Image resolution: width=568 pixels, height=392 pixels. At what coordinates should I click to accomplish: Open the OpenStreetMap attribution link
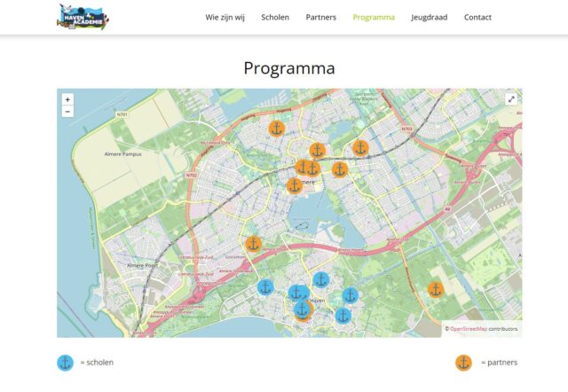pos(469,329)
